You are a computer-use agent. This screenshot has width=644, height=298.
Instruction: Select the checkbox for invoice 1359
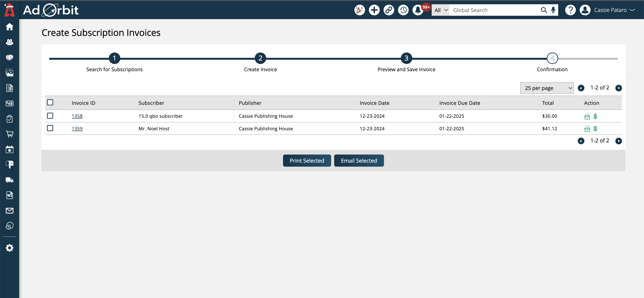coord(50,128)
